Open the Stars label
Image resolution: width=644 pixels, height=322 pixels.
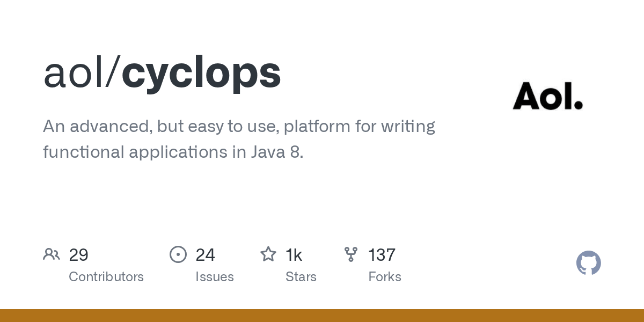[301, 277]
